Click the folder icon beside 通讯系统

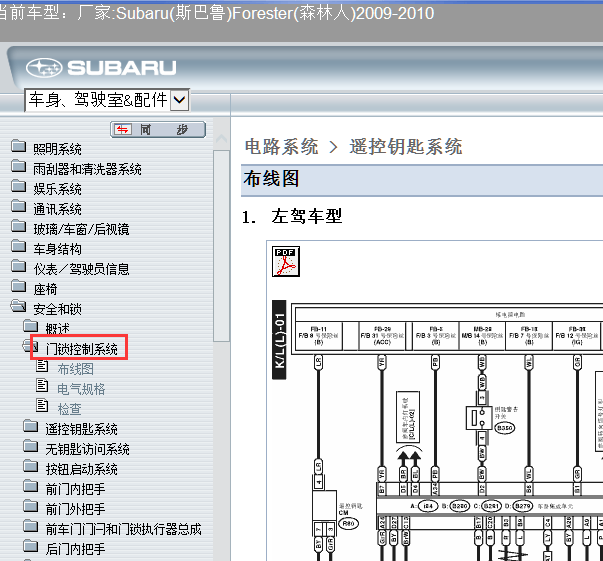pyautogui.click(x=18, y=206)
